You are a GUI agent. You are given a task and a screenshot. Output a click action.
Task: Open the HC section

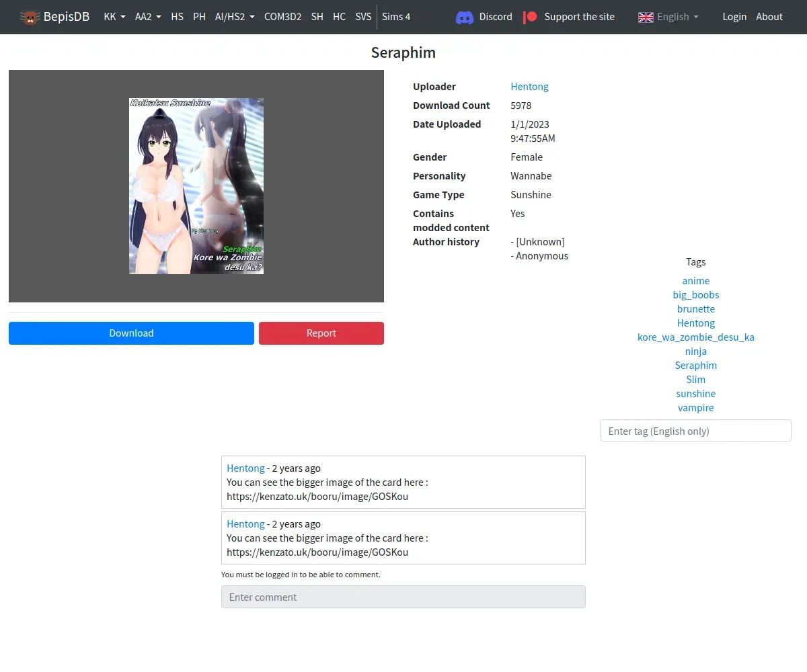(340, 17)
